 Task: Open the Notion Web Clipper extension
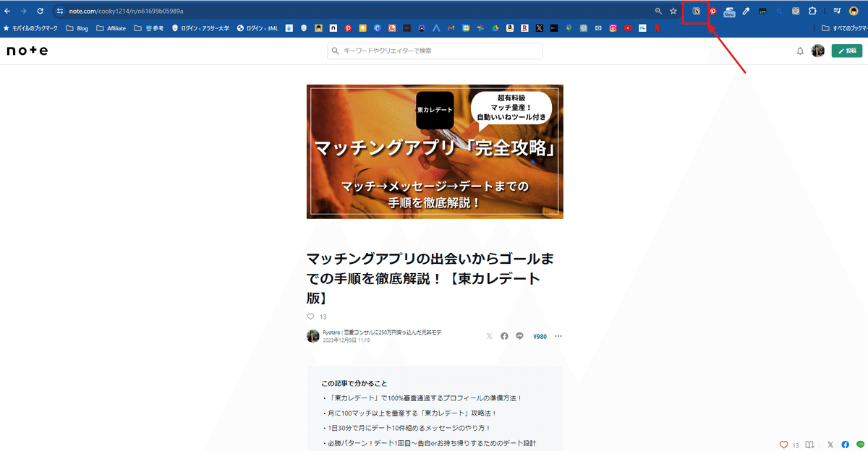tap(696, 12)
